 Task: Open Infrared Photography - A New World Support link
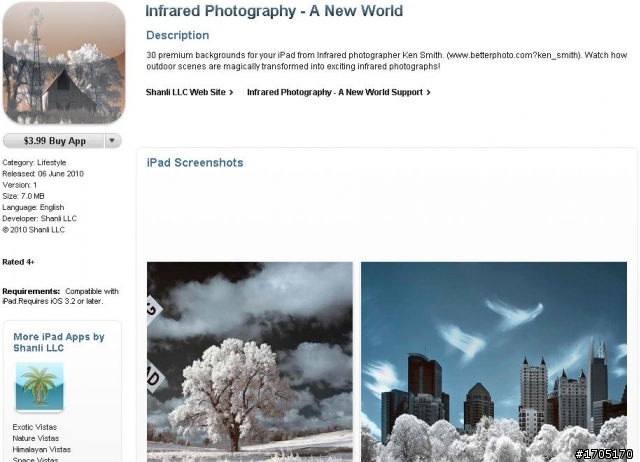tap(335, 92)
